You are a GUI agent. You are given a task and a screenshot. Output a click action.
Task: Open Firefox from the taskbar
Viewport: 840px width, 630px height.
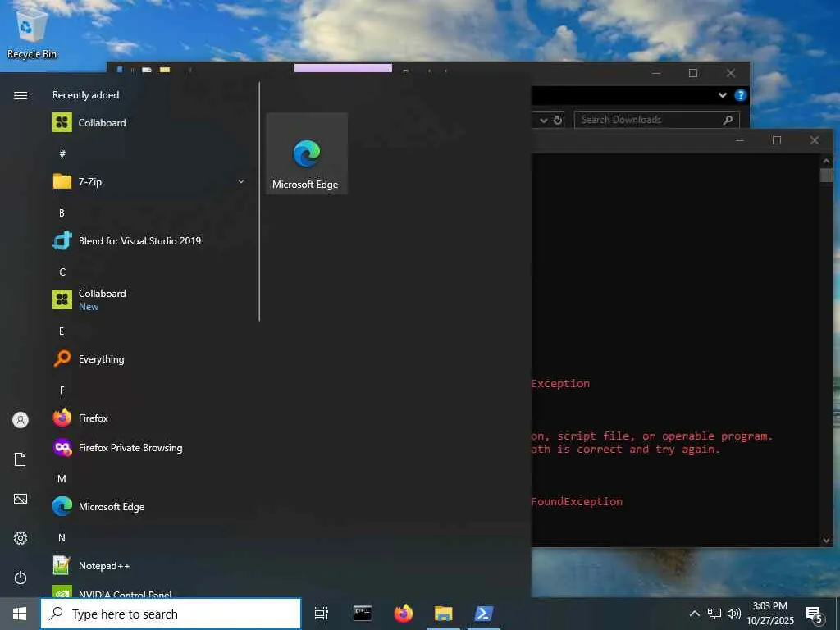(404, 614)
